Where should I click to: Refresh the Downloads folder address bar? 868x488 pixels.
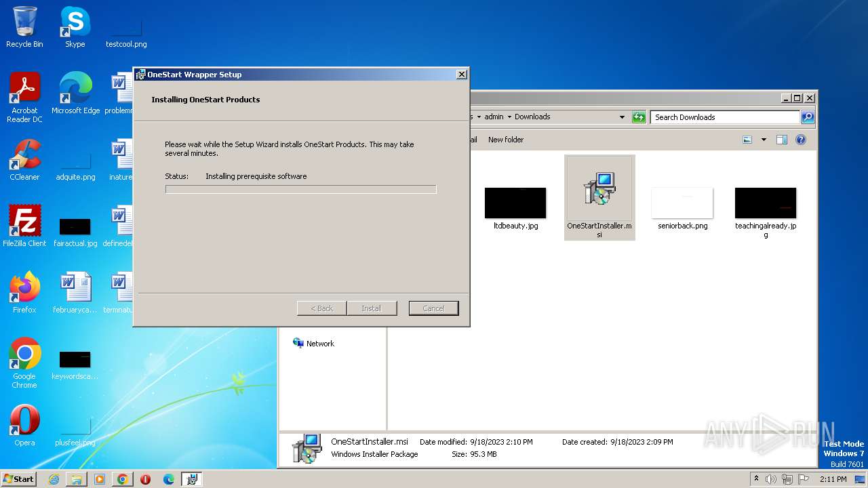pos(639,117)
